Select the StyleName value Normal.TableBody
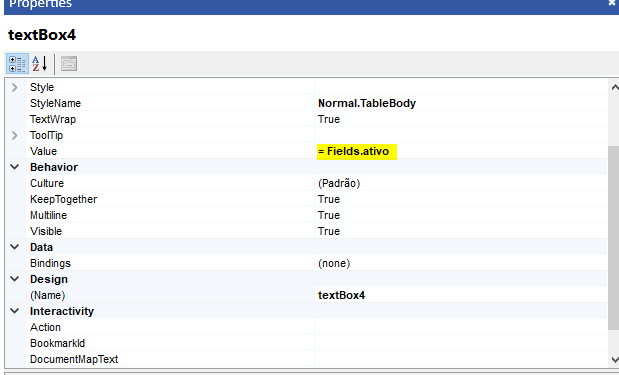 (x=367, y=103)
